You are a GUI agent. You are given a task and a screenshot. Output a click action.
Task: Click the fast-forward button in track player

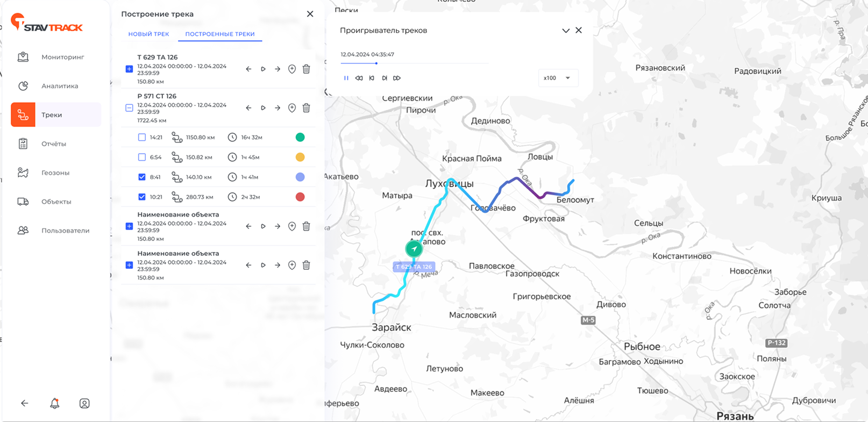tap(397, 78)
